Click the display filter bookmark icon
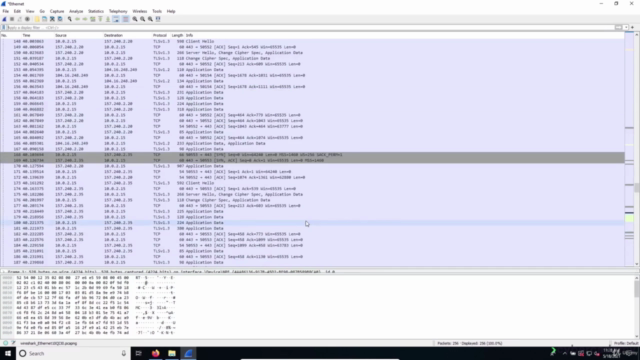 point(4,27)
